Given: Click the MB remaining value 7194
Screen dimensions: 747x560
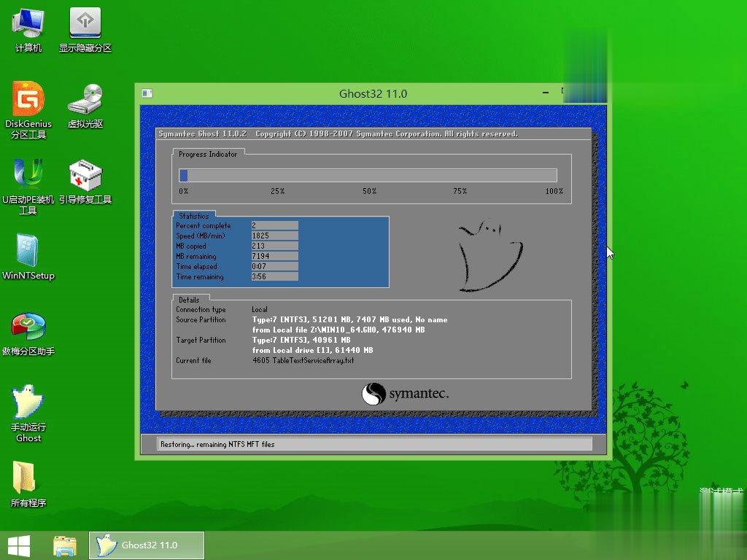Looking at the screenshot, I should (275, 256).
